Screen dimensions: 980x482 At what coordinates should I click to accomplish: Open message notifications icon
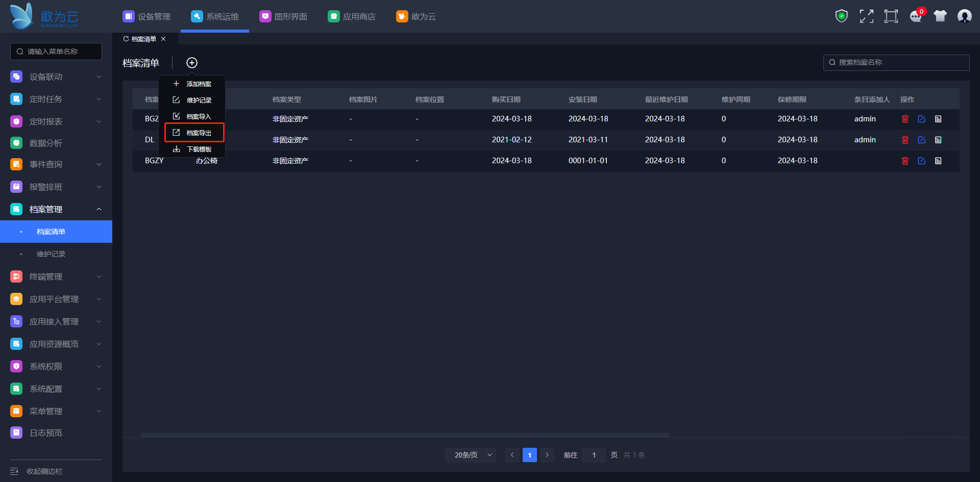[x=916, y=16]
